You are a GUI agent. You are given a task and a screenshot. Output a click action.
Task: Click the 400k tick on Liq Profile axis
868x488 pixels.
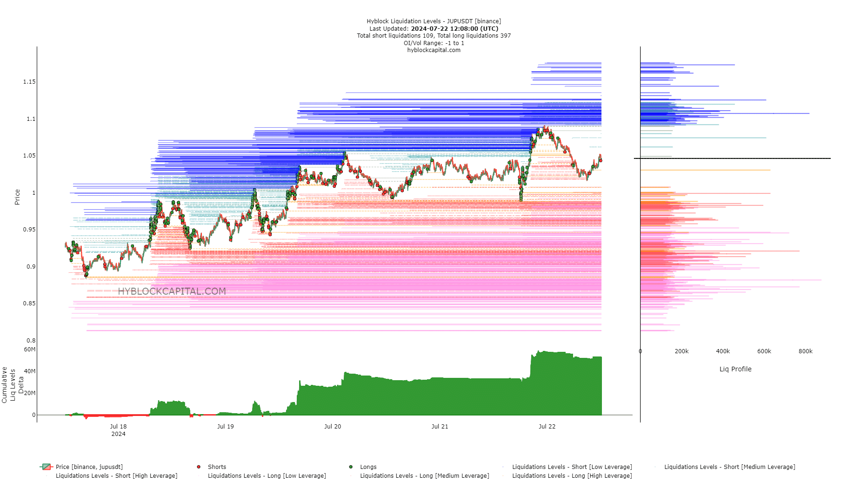723,351
